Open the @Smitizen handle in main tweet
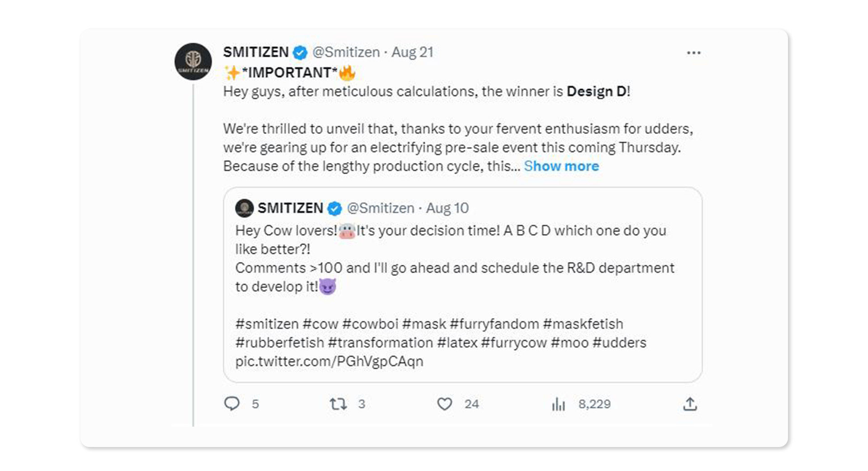Screen dimensions: 868x471 point(346,52)
